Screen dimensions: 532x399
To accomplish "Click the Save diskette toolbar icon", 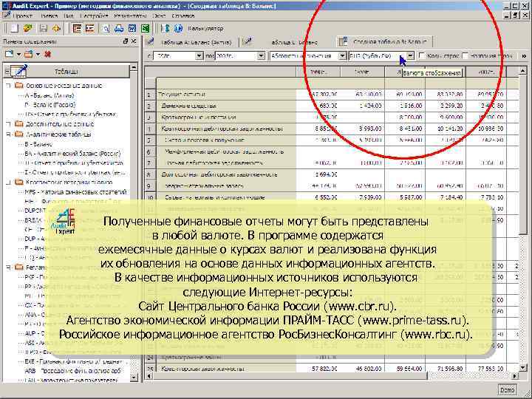I will (x=43, y=29).
